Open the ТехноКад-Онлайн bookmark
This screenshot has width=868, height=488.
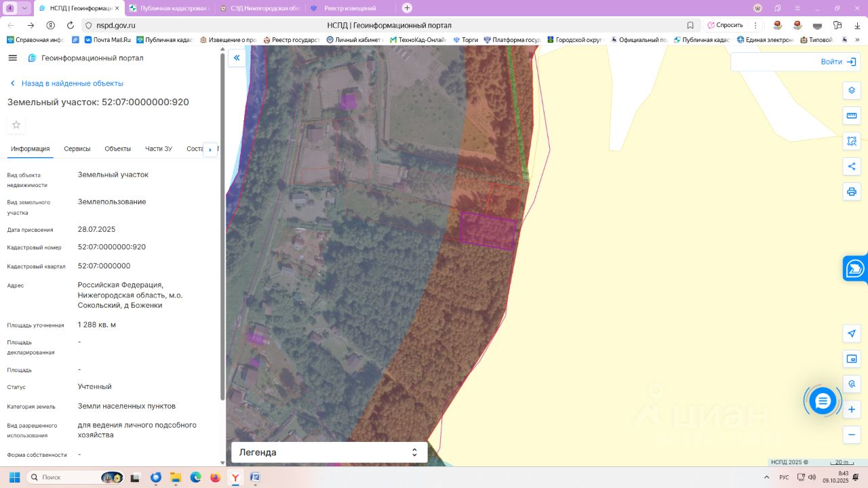point(419,40)
